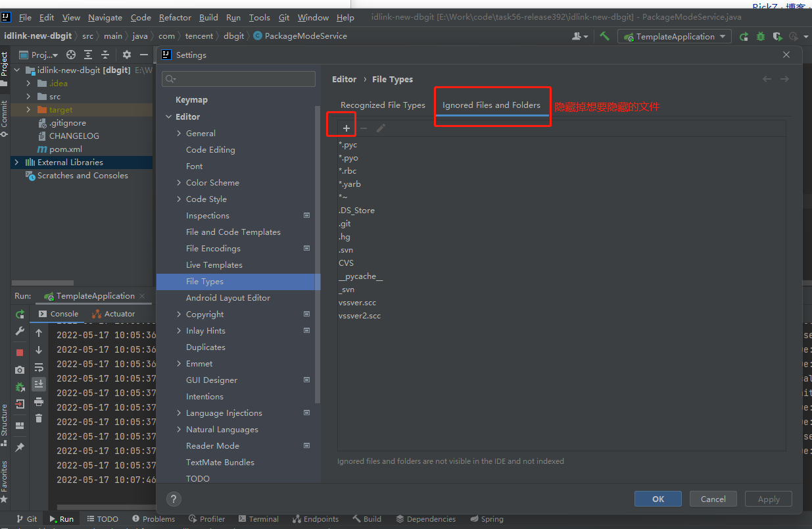Run TemplateApplication with Coverage shield icon
Image resolution: width=812 pixels, height=529 pixels.
click(x=777, y=37)
